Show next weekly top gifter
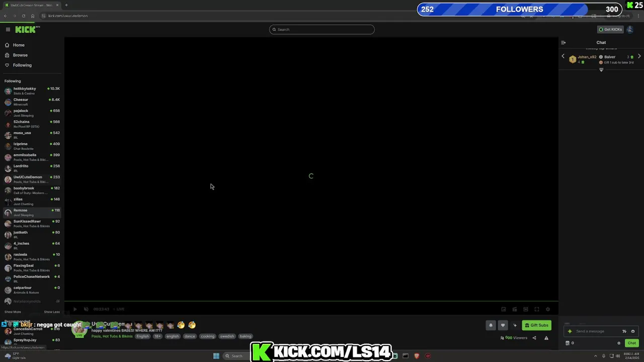 tap(639, 56)
